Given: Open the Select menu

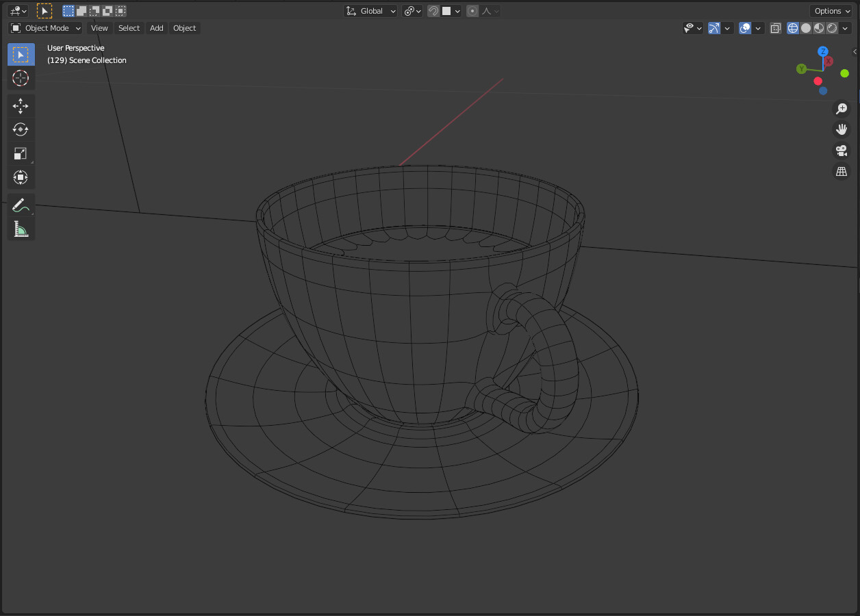Looking at the screenshot, I should click(x=129, y=28).
